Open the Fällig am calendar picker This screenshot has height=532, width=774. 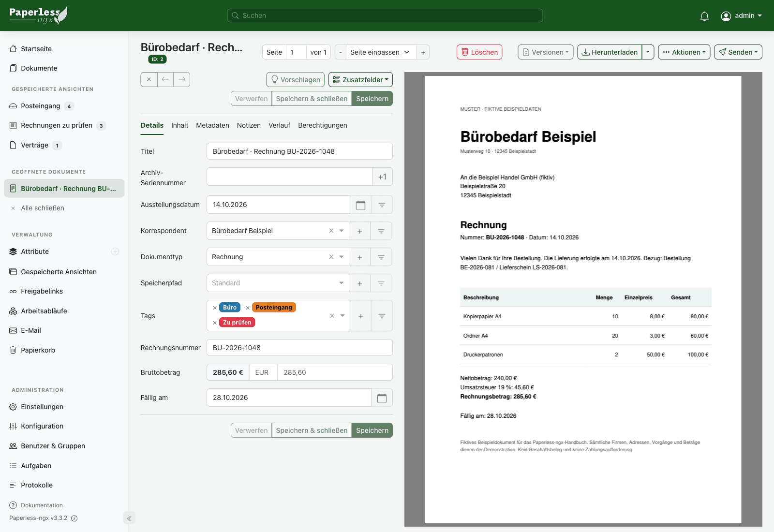[x=382, y=398]
